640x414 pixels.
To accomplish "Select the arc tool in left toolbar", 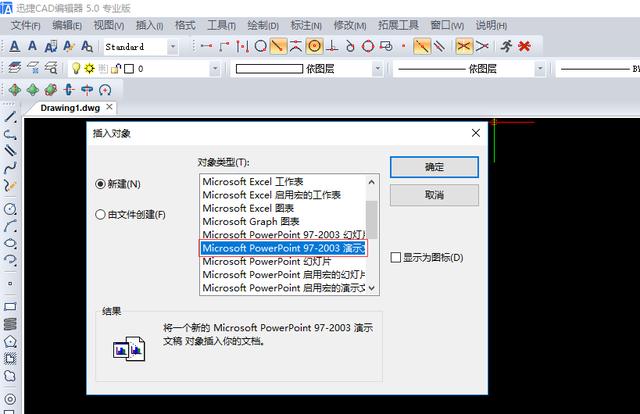I will [10, 226].
